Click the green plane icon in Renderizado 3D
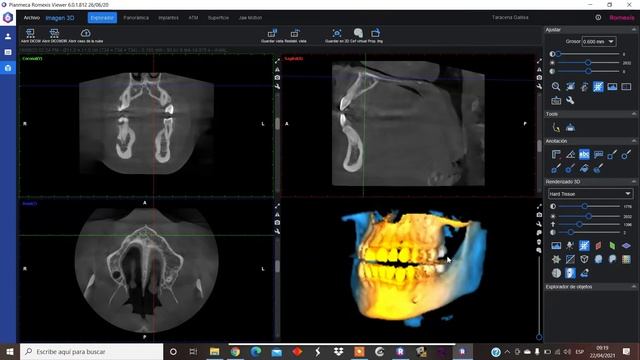 click(x=612, y=245)
